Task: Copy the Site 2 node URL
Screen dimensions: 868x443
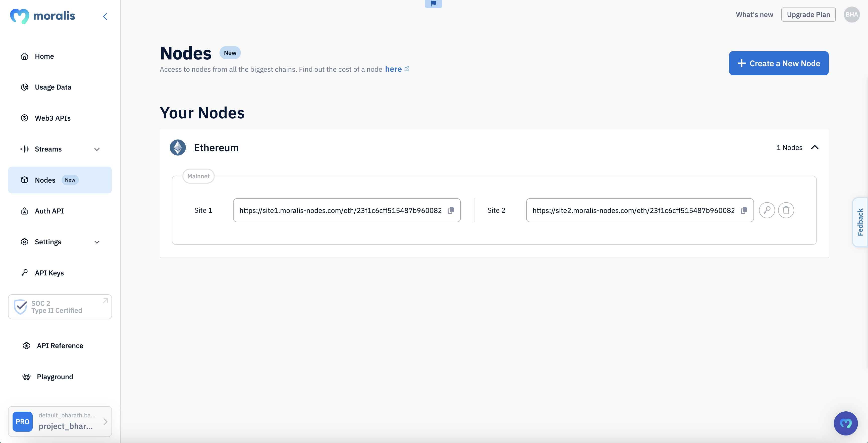Action: pos(744,210)
